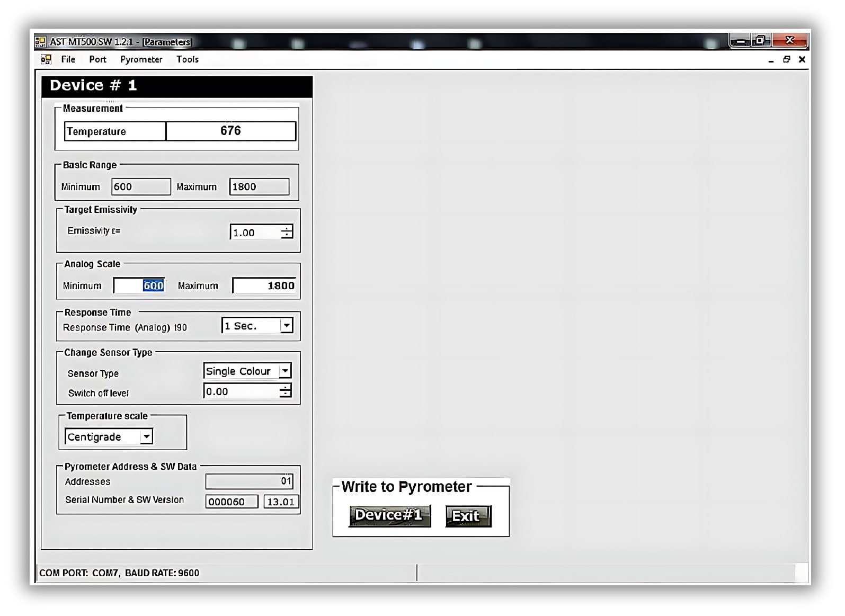
Task: Increase Switch off level with up arrow
Action: tap(285, 388)
